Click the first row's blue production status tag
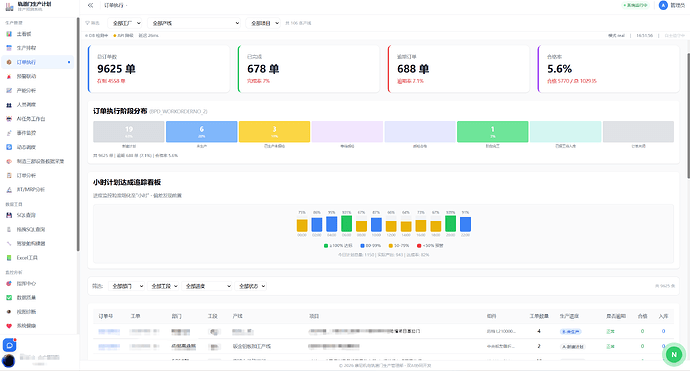Viewport: 690px width, 371px height. 570,331
